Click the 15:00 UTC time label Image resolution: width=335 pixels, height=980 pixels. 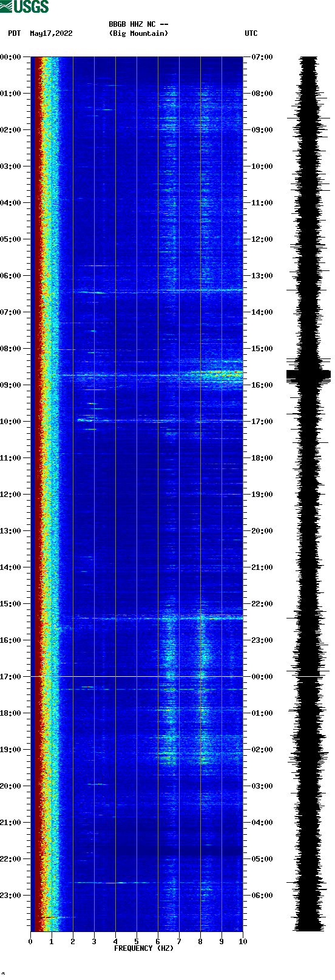point(262,349)
